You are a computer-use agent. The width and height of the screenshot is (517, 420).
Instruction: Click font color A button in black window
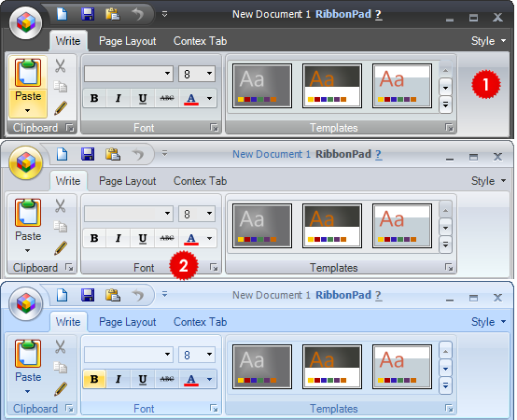click(191, 98)
